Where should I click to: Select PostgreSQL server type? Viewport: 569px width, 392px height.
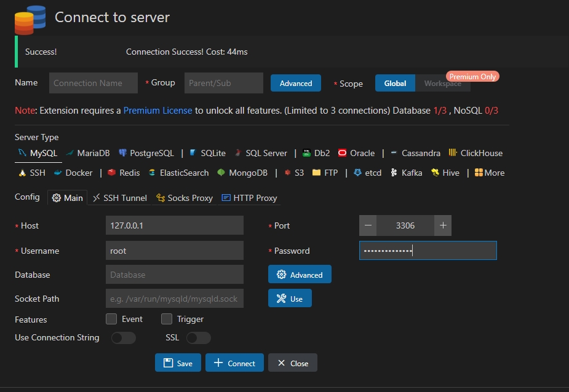[146, 153]
